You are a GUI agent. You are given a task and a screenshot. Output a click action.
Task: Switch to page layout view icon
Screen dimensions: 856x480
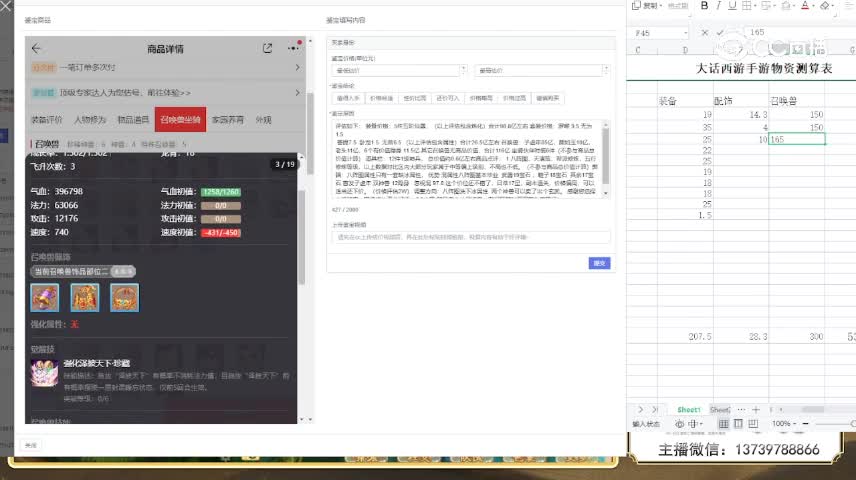click(738, 424)
